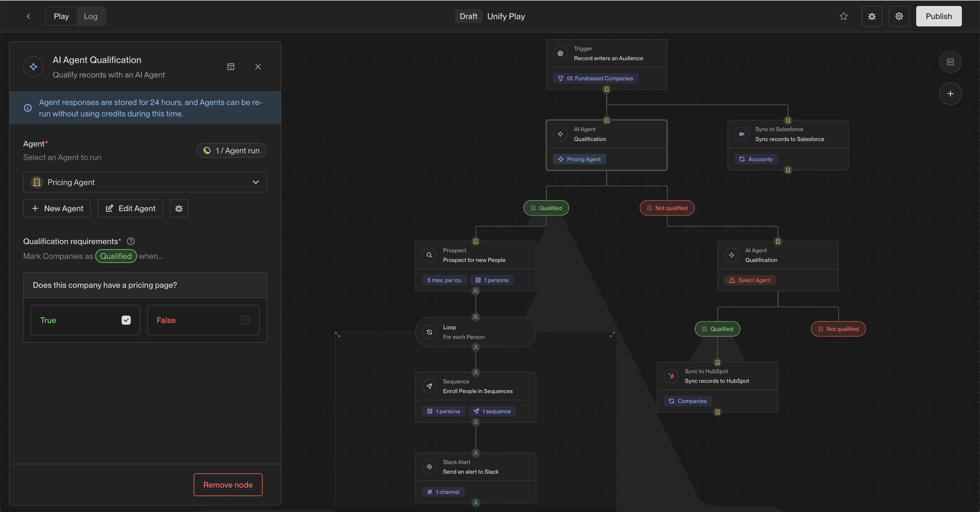Image resolution: width=980 pixels, height=512 pixels.
Task: Click the back arrow at top left
Action: 29,16
